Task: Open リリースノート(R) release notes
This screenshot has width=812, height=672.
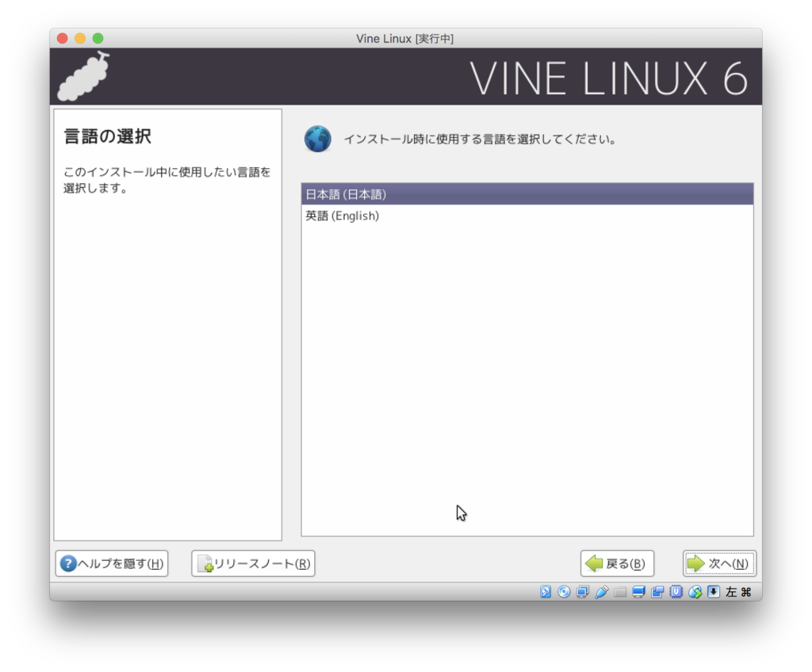Action: [253, 563]
